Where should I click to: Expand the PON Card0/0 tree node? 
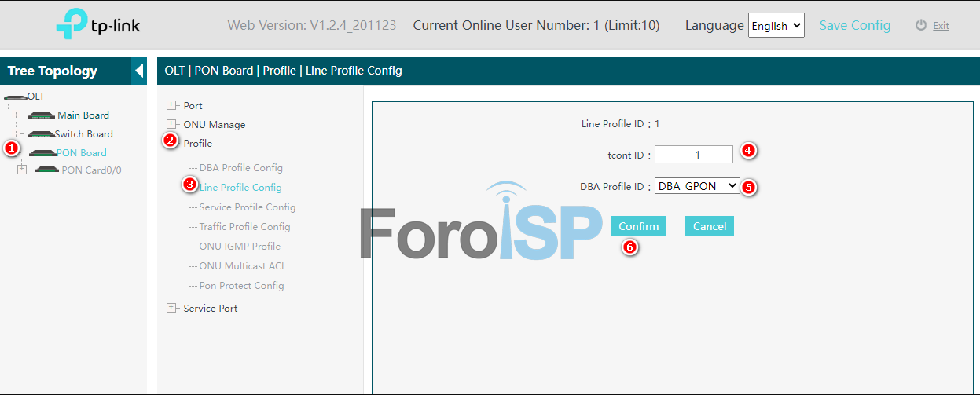coord(22,170)
